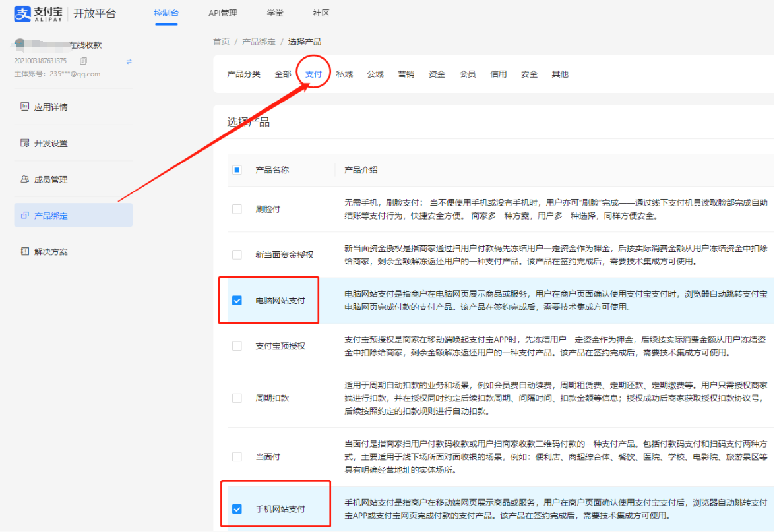Click the 产品介绍 column header
The width and height of the screenshot is (775, 532).
pyautogui.click(x=361, y=170)
